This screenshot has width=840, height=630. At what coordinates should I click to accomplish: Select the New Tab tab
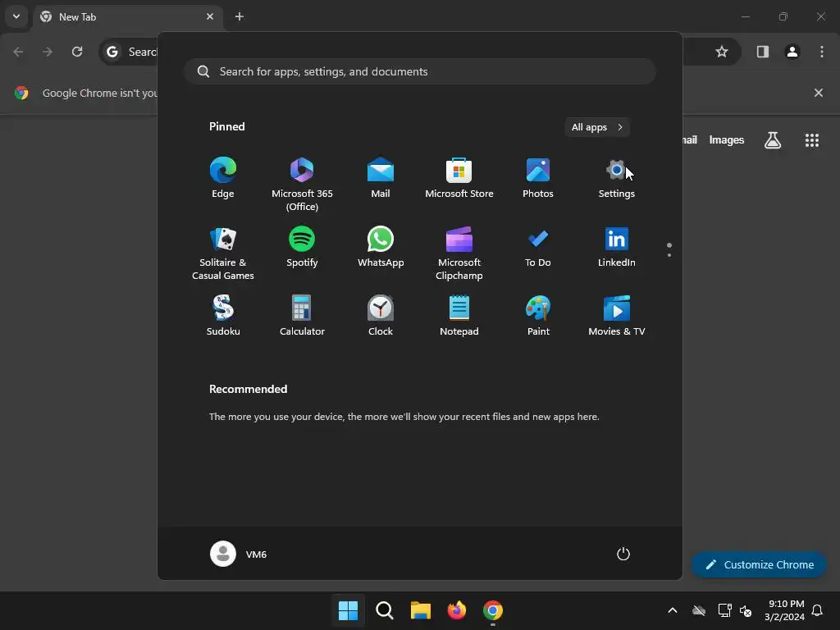point(129,17)
